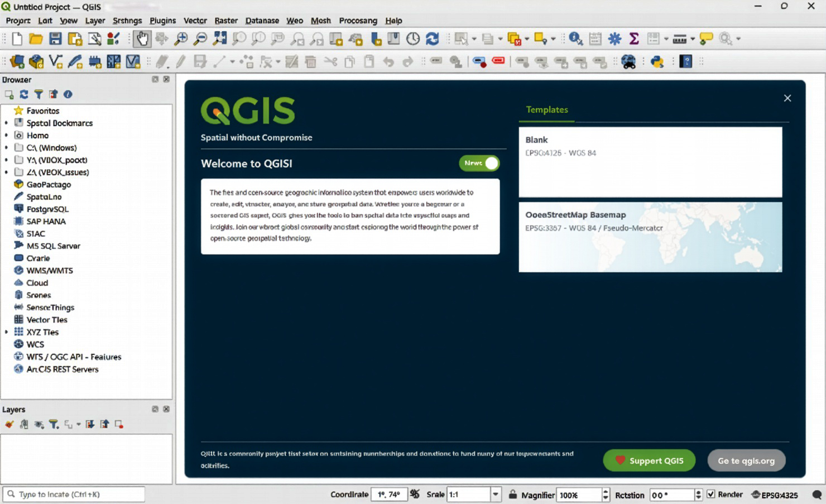Image resolution: width=826 pixels, height=504 pixels.
Task: Open the Processing Toolbox gear icon
Action: click(x=614, y=39)
